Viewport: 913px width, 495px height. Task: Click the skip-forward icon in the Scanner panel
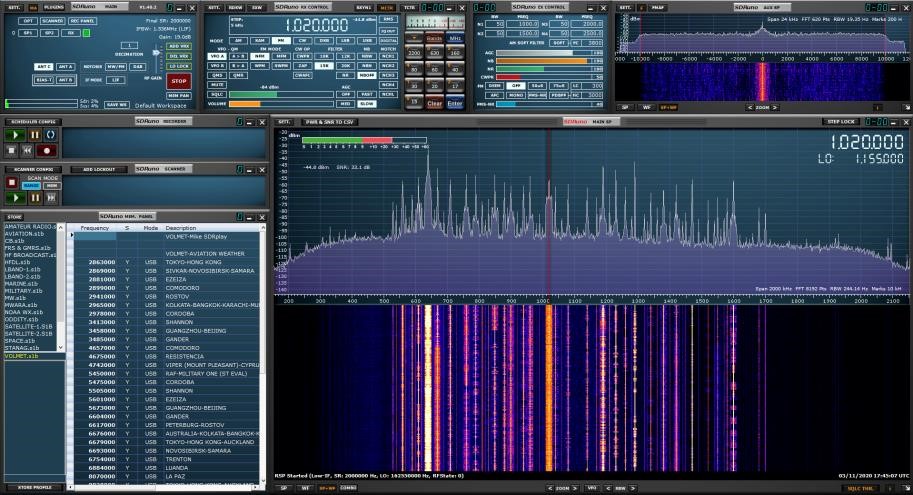[x=52, y=198]
